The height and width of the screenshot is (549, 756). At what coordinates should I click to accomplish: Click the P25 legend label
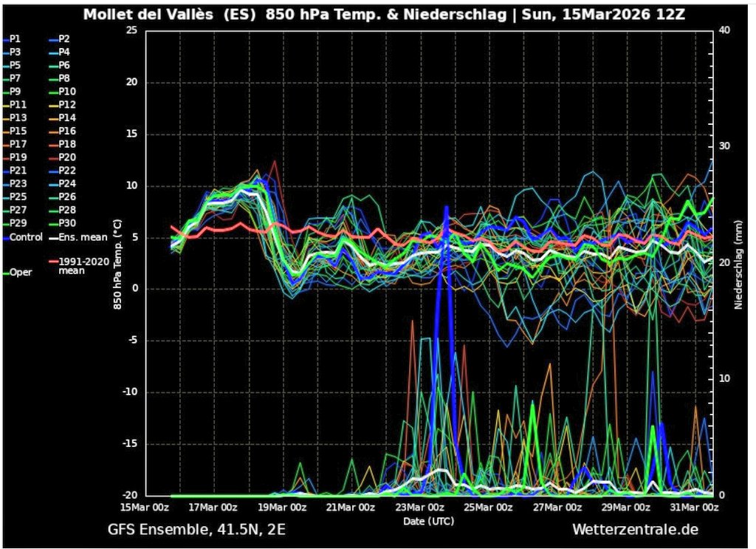(x=18, y=197)
